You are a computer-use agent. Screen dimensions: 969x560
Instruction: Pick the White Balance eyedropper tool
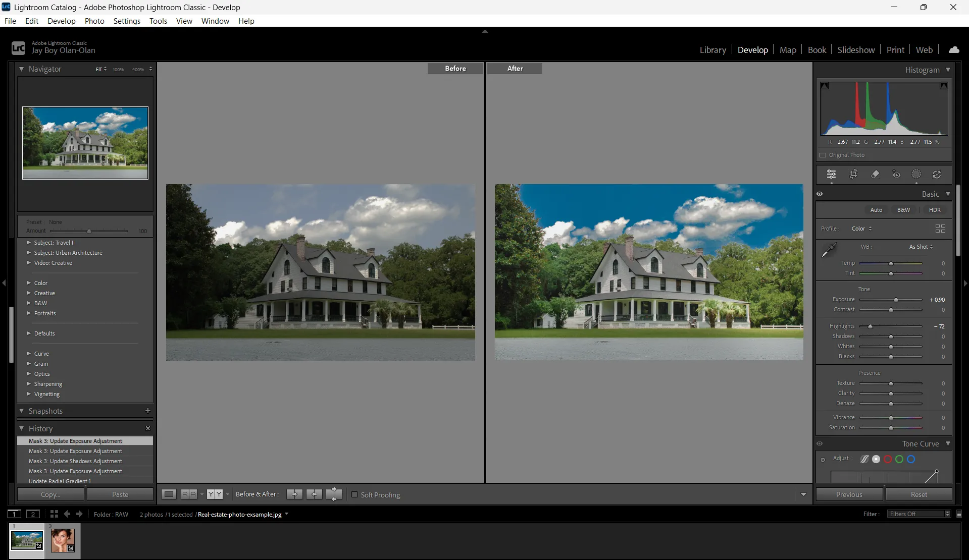[829, 250]
